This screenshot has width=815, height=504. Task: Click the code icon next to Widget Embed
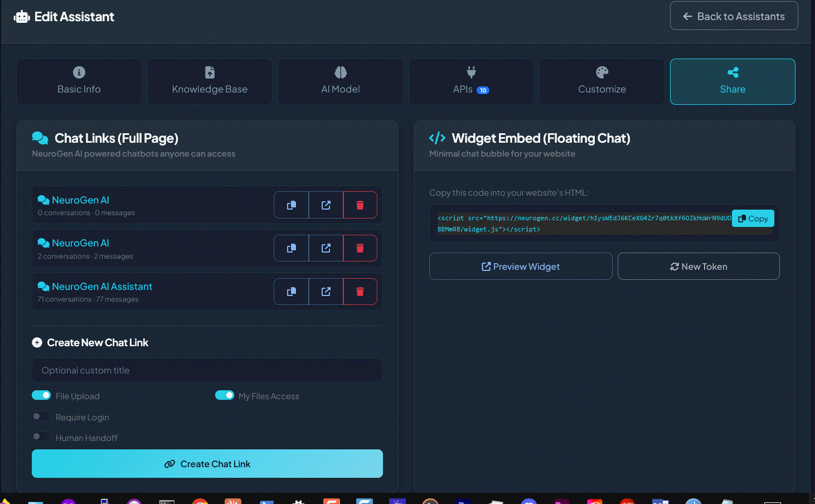pyautogui.click(x=438, y=138)
